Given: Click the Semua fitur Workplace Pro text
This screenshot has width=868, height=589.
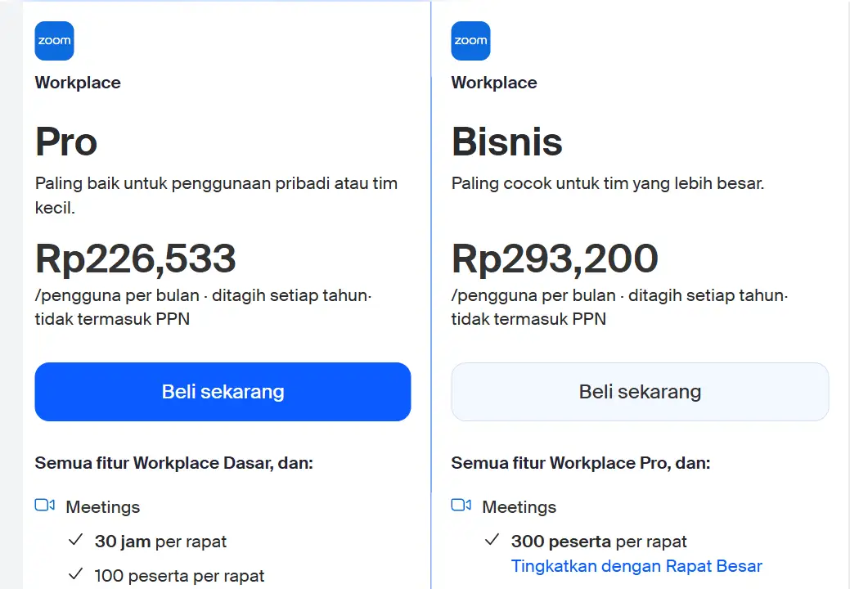Looking at the screenshot, I should (580, 463).
